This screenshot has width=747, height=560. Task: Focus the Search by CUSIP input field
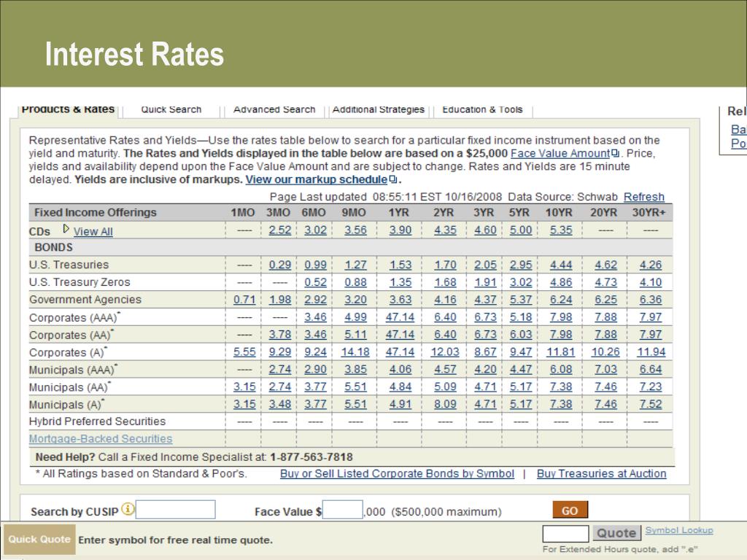click(x=175, y=510)
